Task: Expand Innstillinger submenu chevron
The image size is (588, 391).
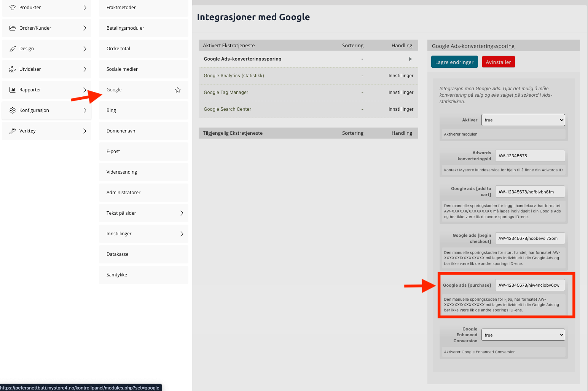Action: (x=182, y=234)
